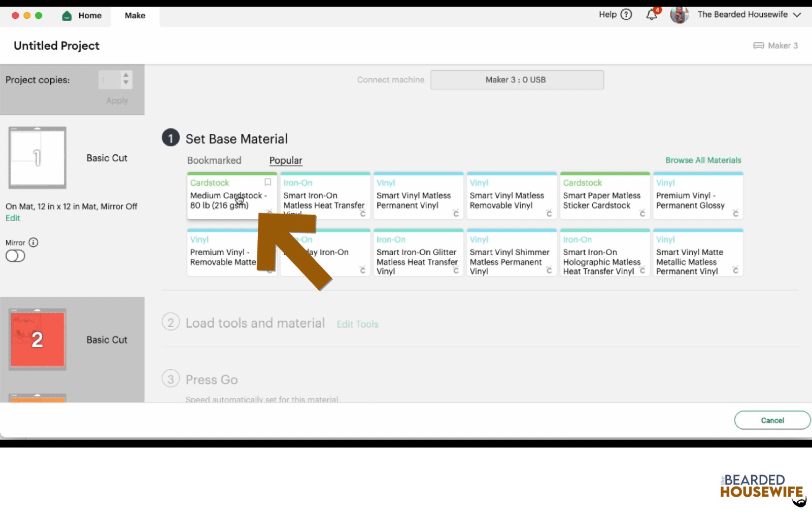Select the Make tab

click(x=135, y=16)
